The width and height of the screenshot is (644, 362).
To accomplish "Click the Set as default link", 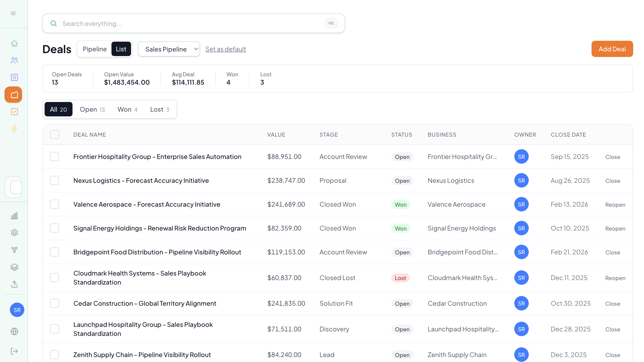I will click(225, 49).
